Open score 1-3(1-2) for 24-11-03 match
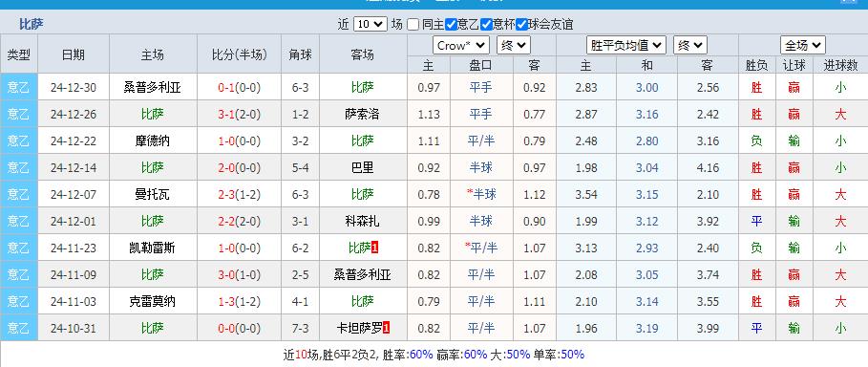The height and width of the screenshot is (367, 868). point(239,301)
